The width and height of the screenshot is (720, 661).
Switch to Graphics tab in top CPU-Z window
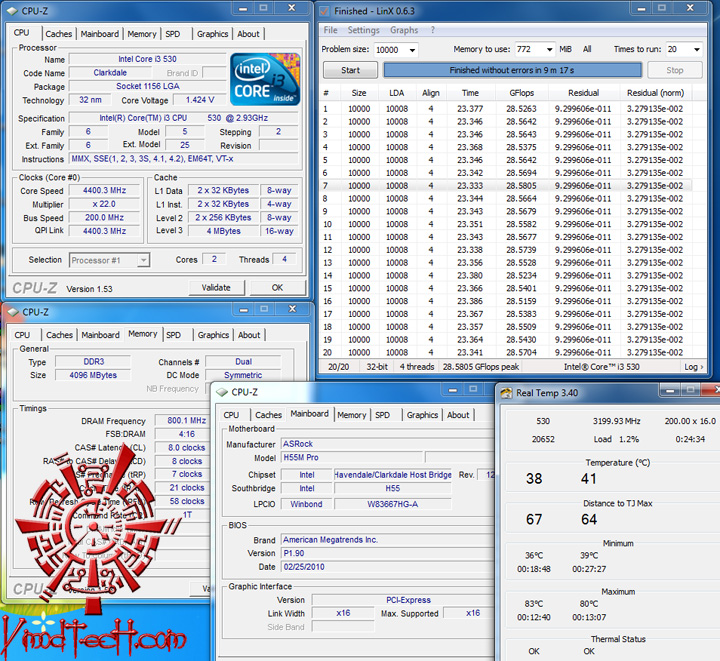click(213, 34)
